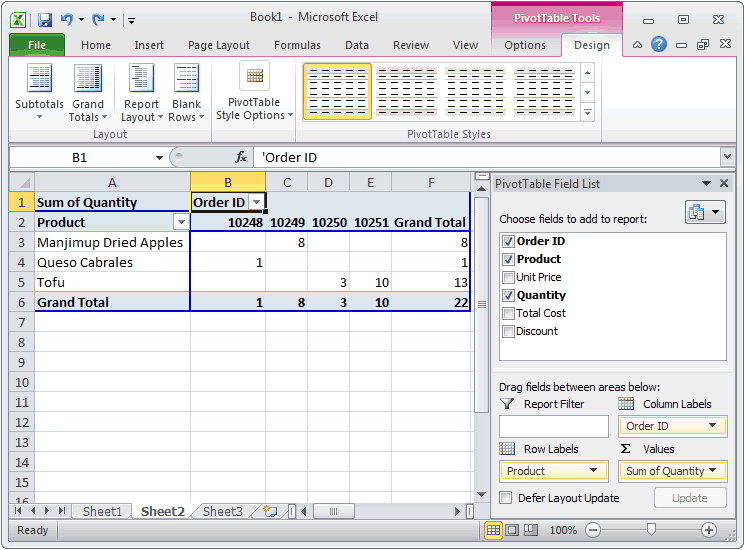Open the Product filter dropdown in cell A2

click(181, 222)
